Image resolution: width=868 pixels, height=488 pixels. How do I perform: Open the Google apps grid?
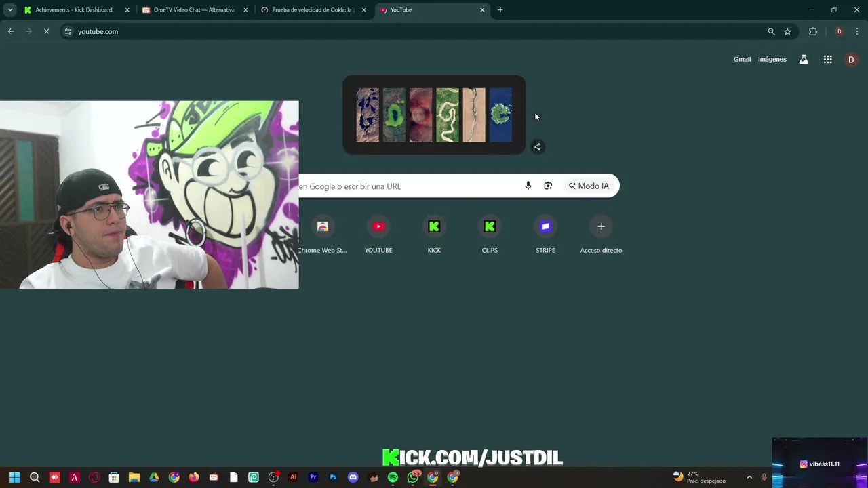(x=828, y=60)
